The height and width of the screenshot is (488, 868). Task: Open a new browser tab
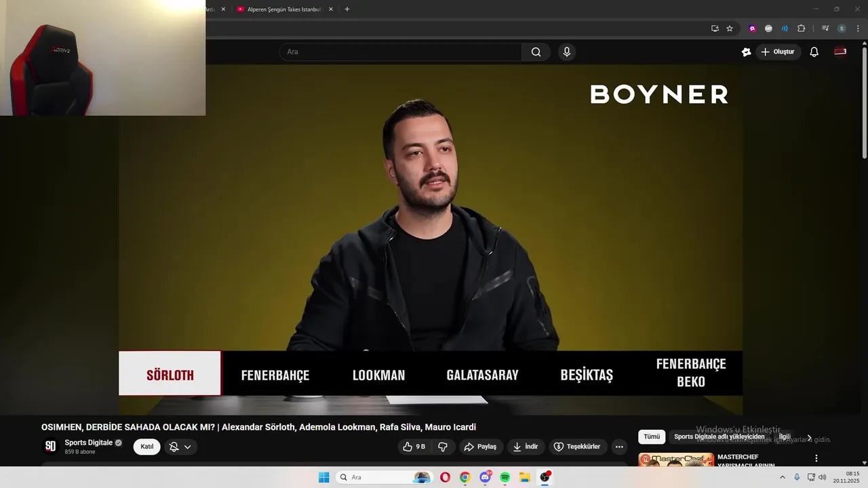point(347,9)
